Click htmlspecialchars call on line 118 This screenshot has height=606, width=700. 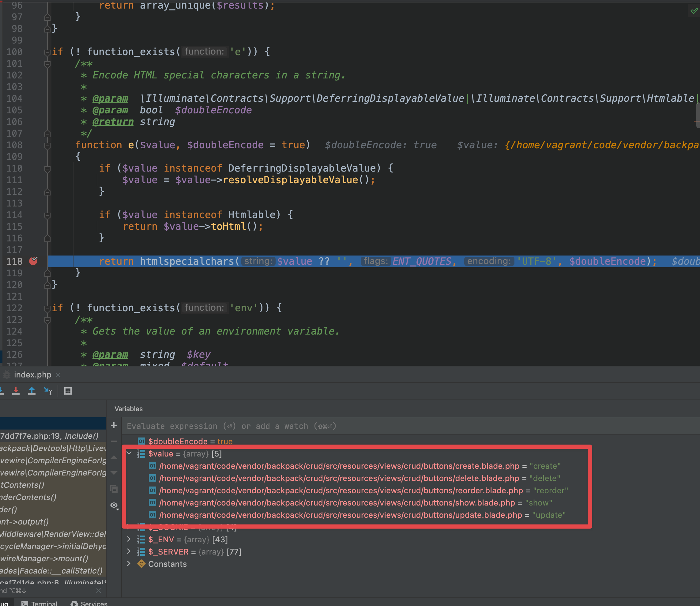[x=187, y=261]
